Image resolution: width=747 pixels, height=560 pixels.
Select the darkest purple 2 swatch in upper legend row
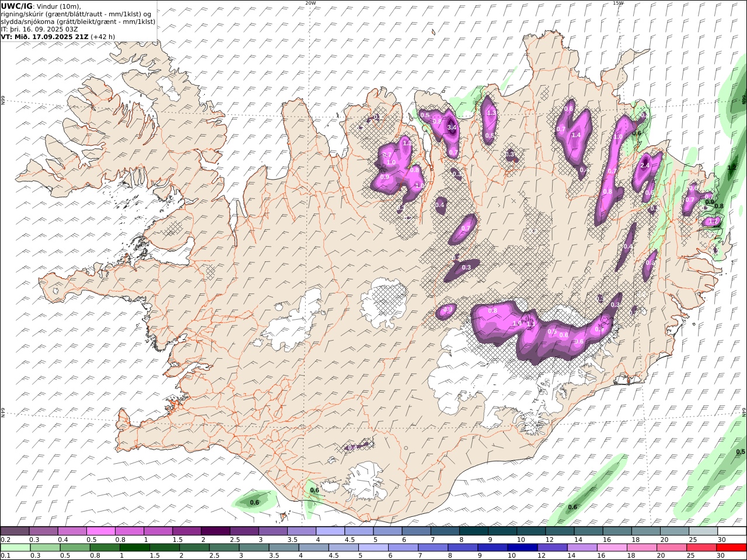(215, 531)
